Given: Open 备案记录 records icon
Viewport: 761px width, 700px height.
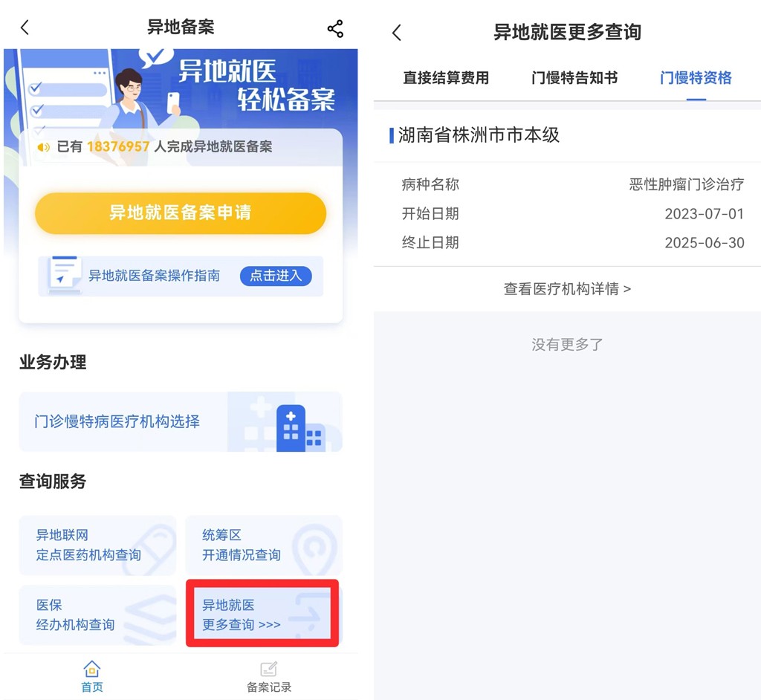Looking at the screenshot, I should coord(269,669).
